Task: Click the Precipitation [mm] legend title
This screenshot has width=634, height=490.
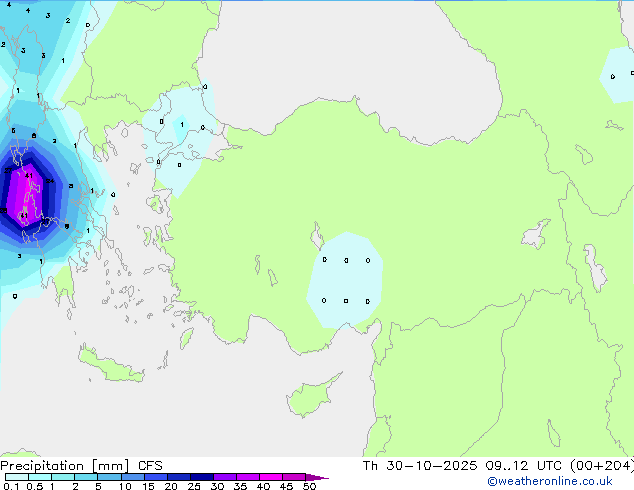Action: coord(66,465)
